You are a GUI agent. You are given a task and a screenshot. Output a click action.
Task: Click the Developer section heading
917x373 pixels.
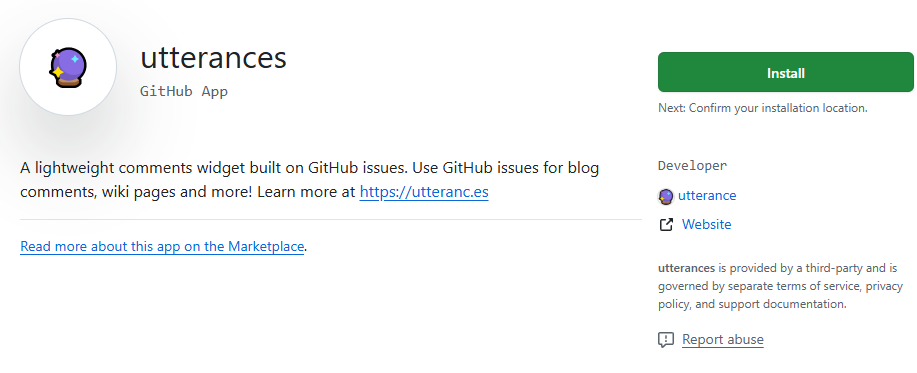[692, 165]
